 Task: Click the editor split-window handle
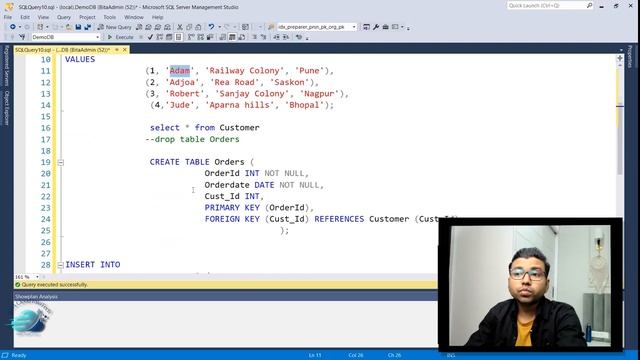point(620,58)
